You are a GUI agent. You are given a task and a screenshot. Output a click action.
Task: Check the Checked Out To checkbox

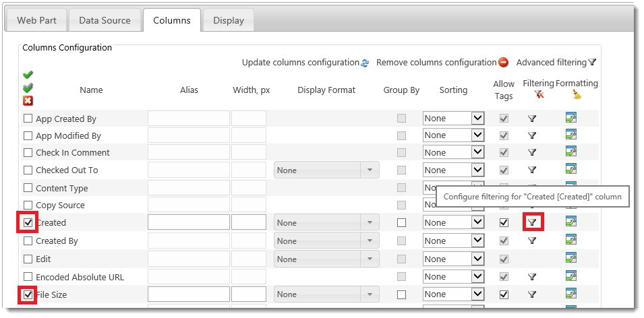click(28, 170)
